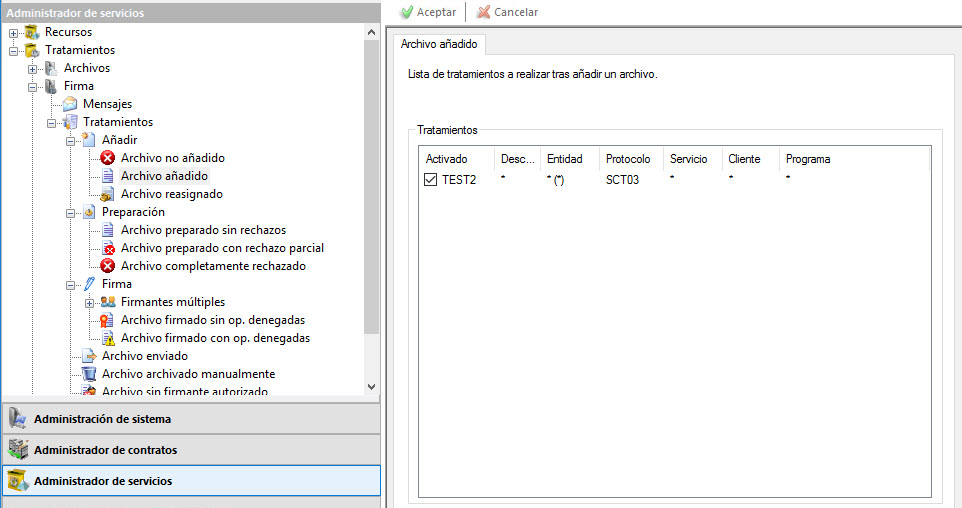Select the Archivo añadido tab
The image size is (962, 508).
coord(439,44)
